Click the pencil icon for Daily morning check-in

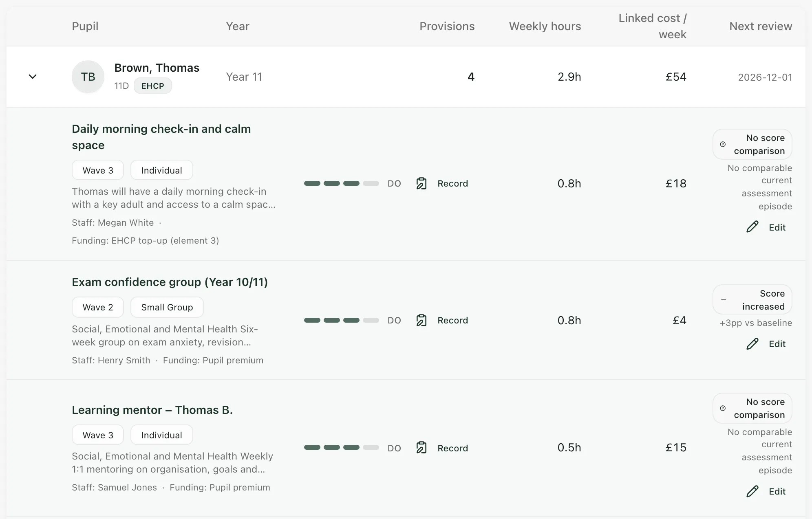(x=752, y=227)
